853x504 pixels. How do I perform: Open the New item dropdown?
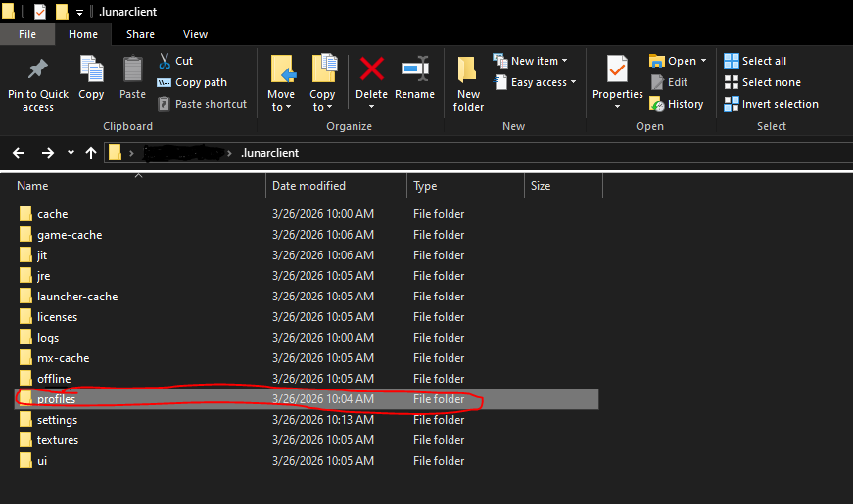point(535,61)
